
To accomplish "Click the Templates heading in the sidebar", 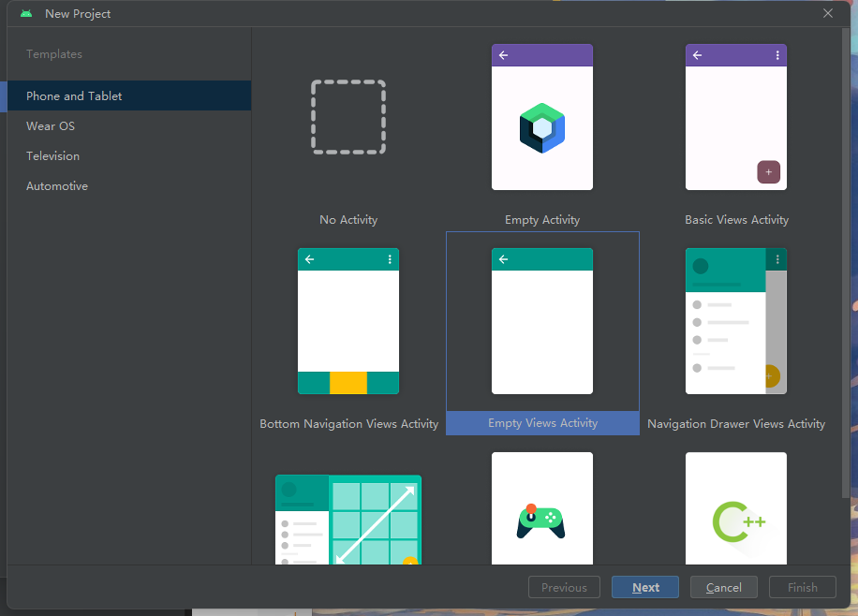I will [54, 54].
